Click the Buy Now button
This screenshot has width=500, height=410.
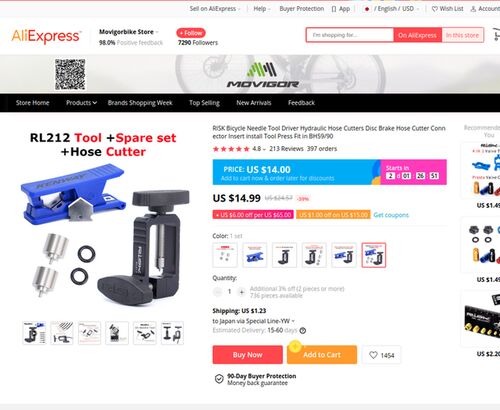[x=248, y=355]
